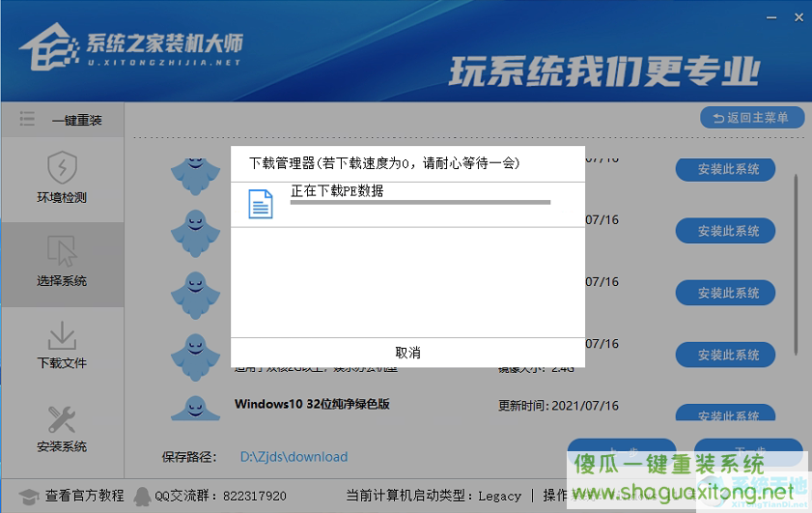Select the 选择系统 sidebar step
The width and height of the screenshot is (812, 513).
pyautogui.click(x=62, y=265)
